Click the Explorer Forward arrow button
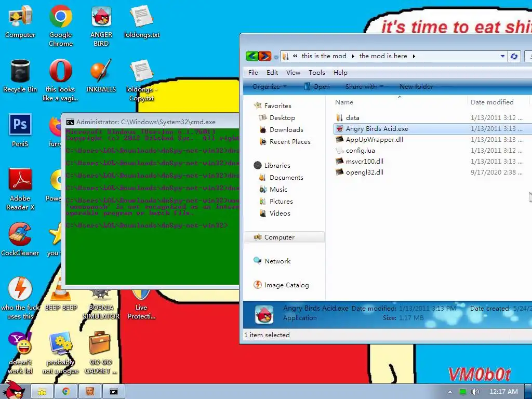The image size is (532, 399). [264, 56]
